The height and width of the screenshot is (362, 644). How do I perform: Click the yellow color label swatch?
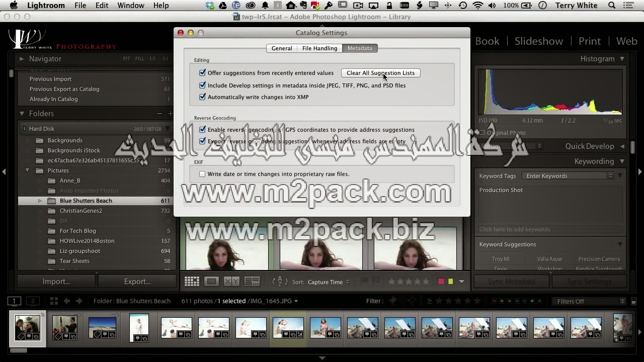(450, 282)
